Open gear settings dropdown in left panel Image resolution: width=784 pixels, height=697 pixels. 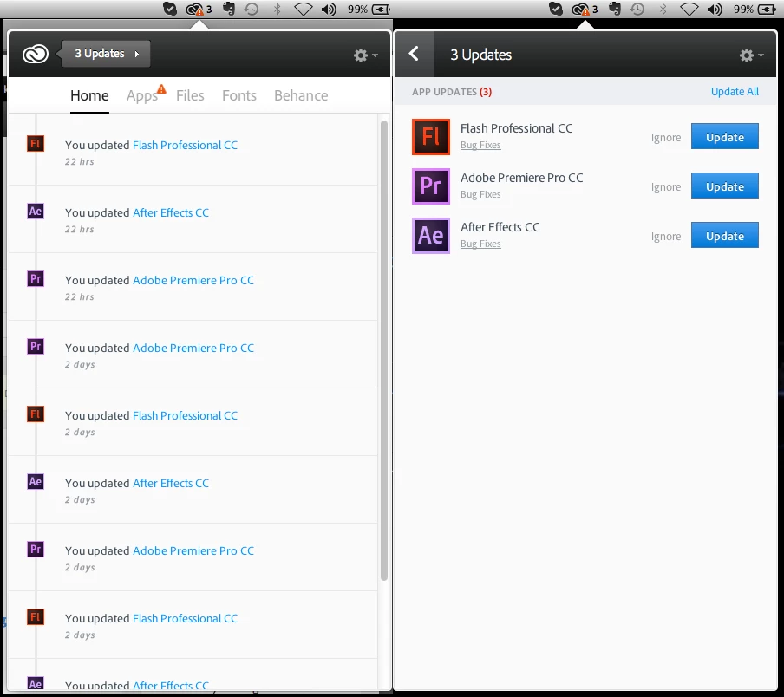click(x=365, y=55)
